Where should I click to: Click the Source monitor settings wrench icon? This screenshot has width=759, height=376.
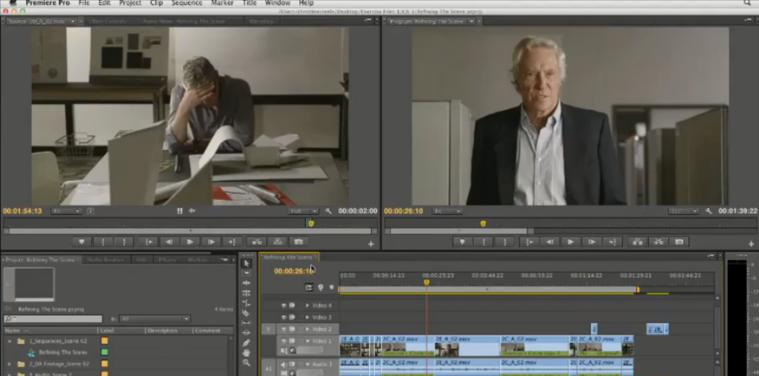[329, 211]
